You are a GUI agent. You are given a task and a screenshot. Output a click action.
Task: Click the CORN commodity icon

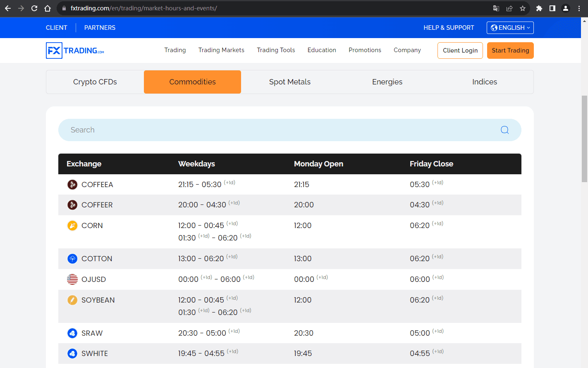tap(72, 226)
